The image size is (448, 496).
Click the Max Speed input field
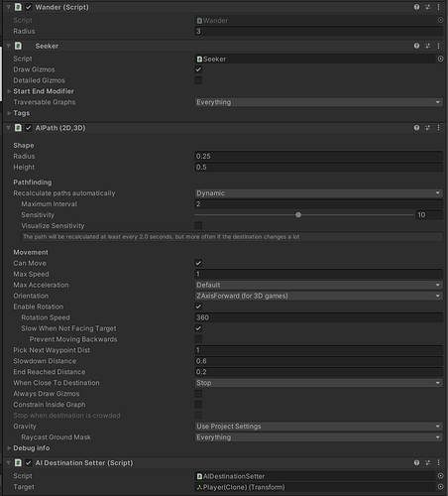click(x=319, y=274)
